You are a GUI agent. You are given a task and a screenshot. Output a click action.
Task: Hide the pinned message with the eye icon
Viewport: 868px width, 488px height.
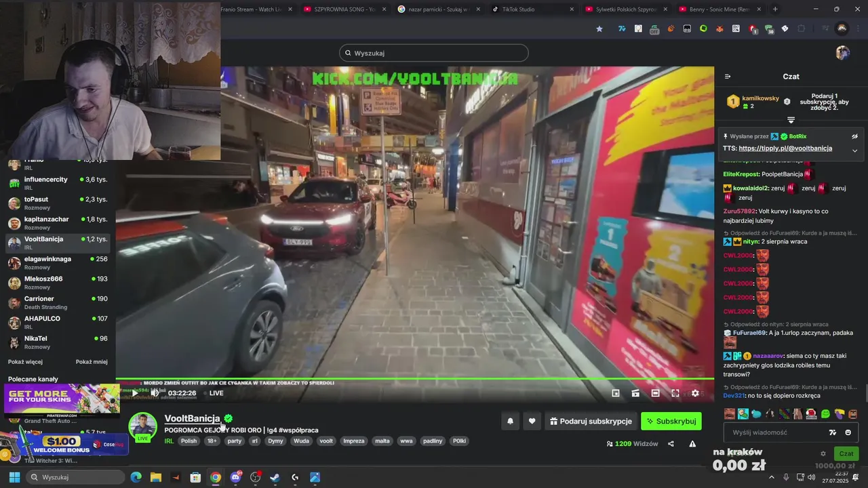[855, 136]
